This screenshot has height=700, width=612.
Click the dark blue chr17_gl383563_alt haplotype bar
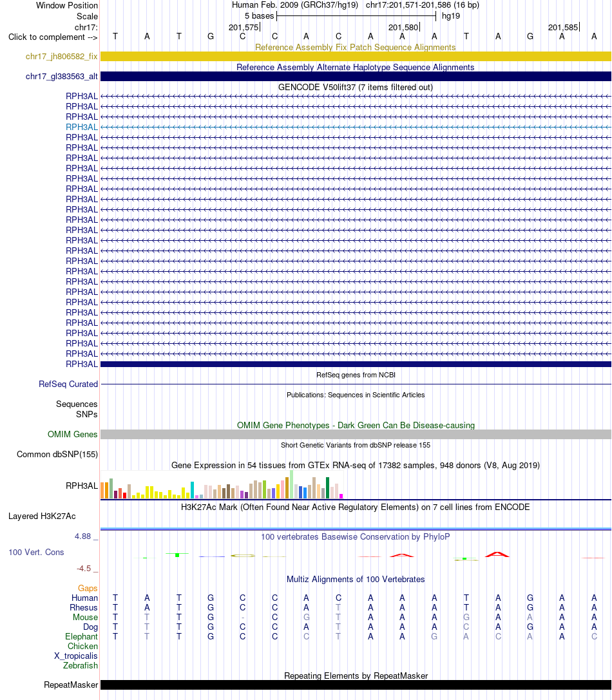point(356,77)
